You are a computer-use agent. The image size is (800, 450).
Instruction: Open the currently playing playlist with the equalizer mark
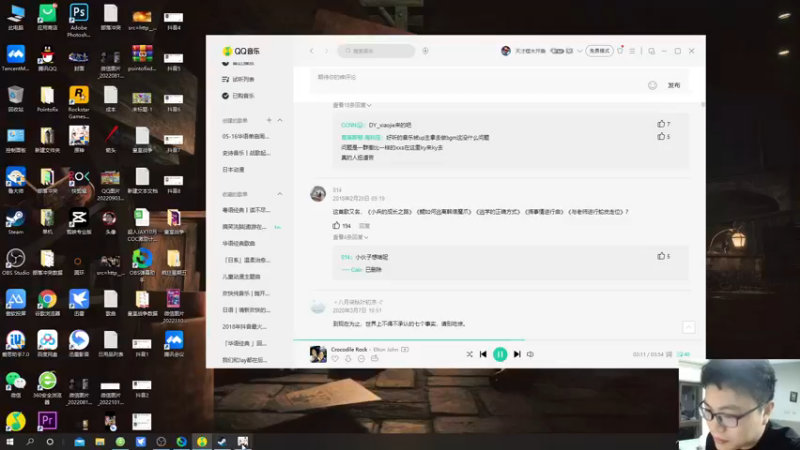click(244, 227)
